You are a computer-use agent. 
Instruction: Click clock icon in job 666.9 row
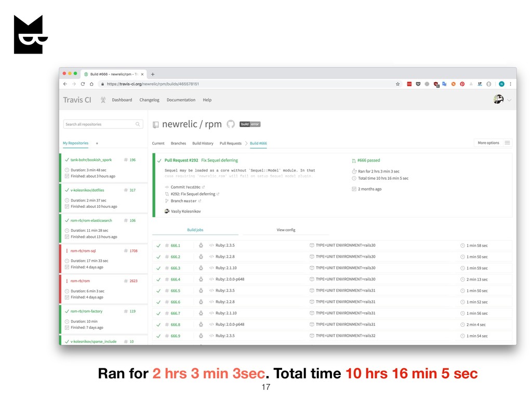[x=462, y=336]
